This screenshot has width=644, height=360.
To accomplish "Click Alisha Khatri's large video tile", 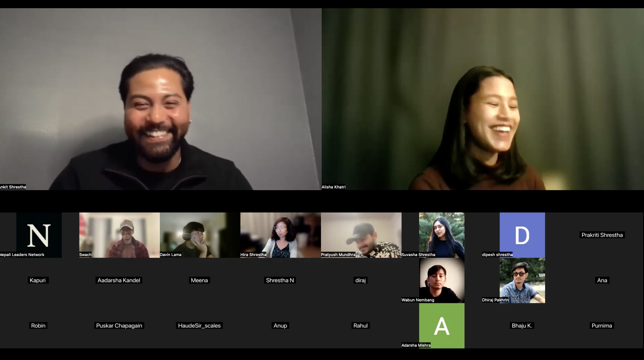I will pyautogui.click(x=483, y=99).
